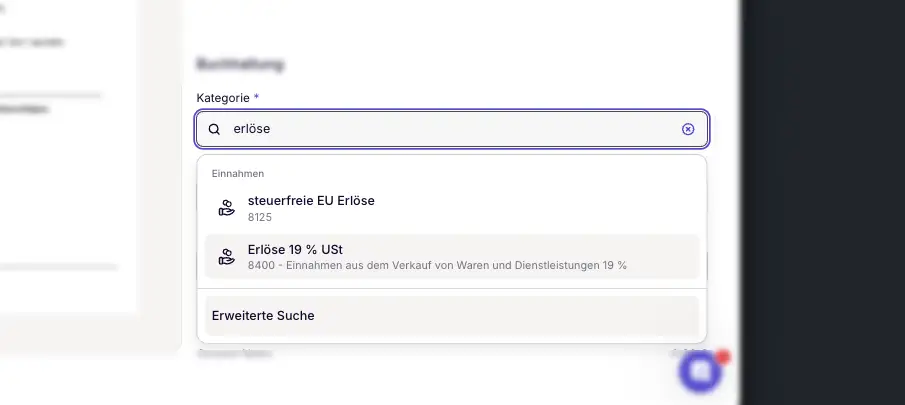Click the Einnahmen group header
The height and width of the screenshot is (405, 905).
click(237, 173)
